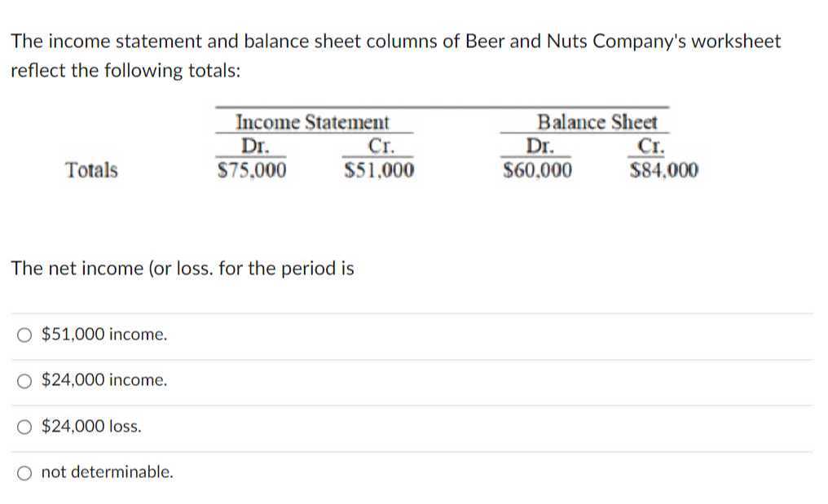Click the $51,000 Income Statement credit total
Image resolution: width=828 pixels, height=504 pixels.
pos(379,170)
